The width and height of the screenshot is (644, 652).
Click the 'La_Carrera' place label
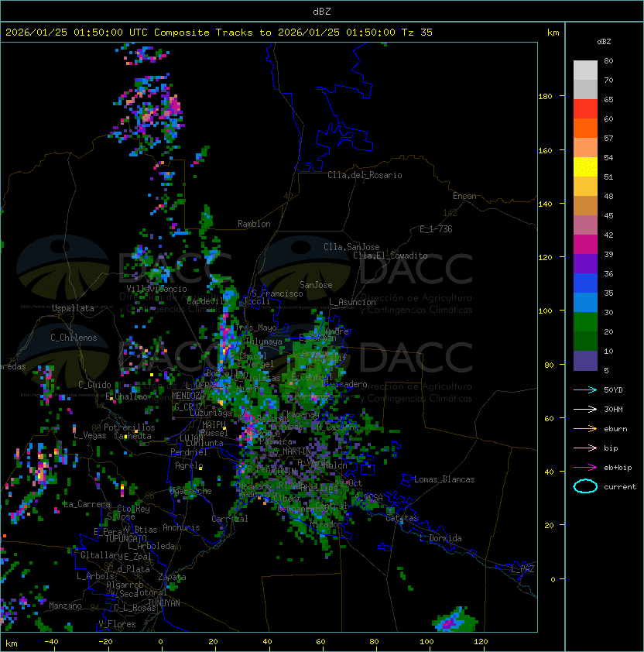click(87, 504)
